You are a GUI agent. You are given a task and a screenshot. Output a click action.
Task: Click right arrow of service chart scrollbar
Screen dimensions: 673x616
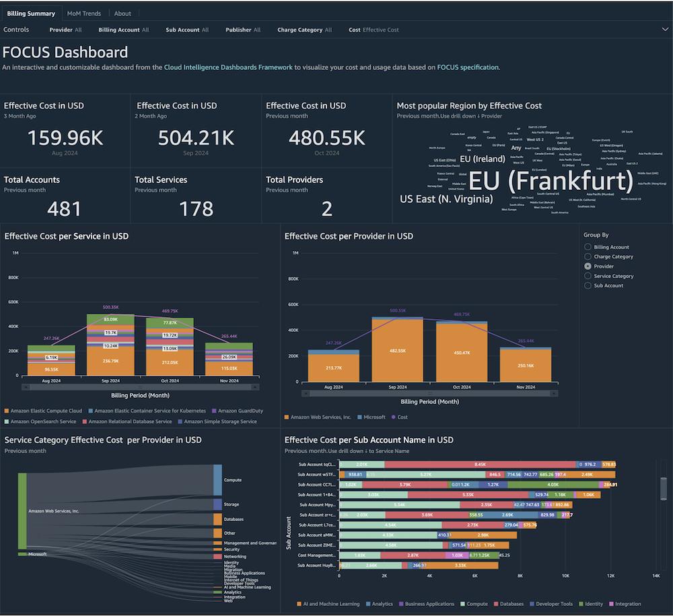coord(256,387)
